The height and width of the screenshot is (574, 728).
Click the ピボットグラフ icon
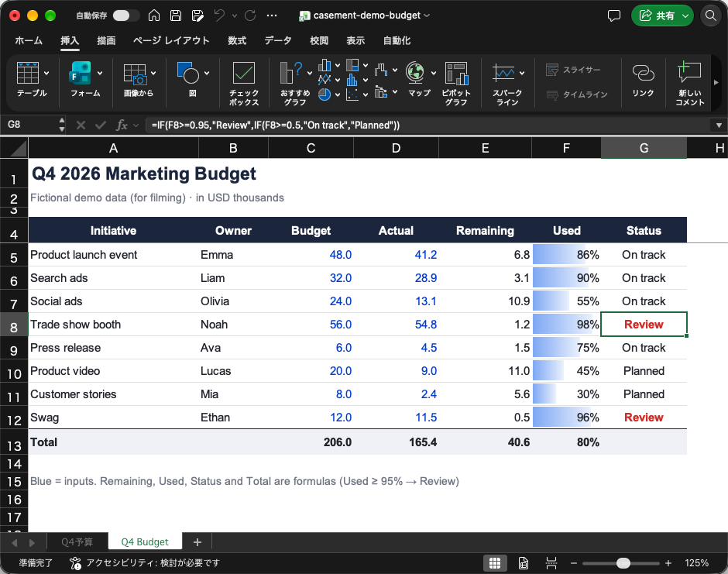click(x=456, y=83)
